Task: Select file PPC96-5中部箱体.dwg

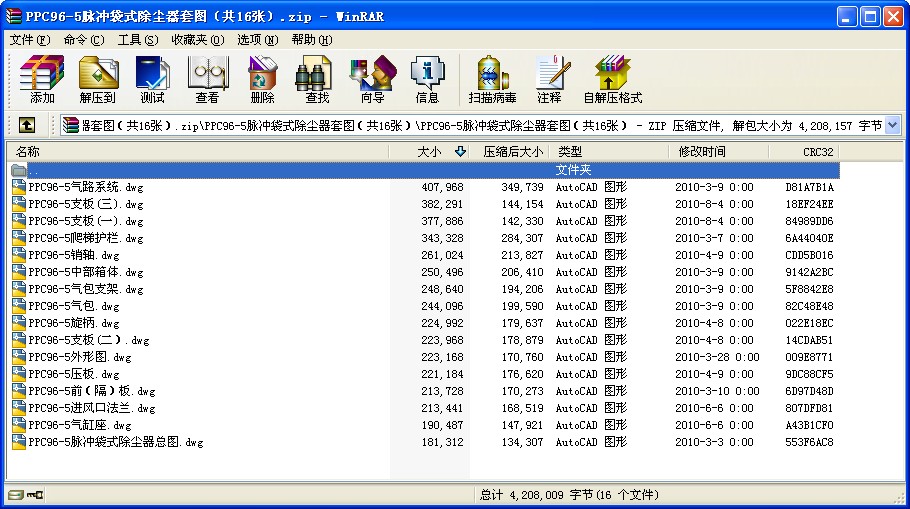Action: [x=86, y=272]
